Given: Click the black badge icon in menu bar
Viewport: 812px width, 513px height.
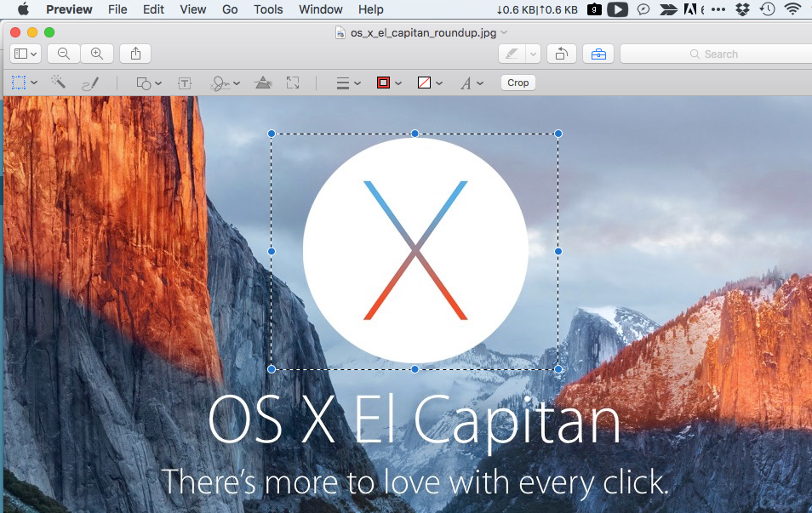Looking at the screenshot, I should 594,9.
